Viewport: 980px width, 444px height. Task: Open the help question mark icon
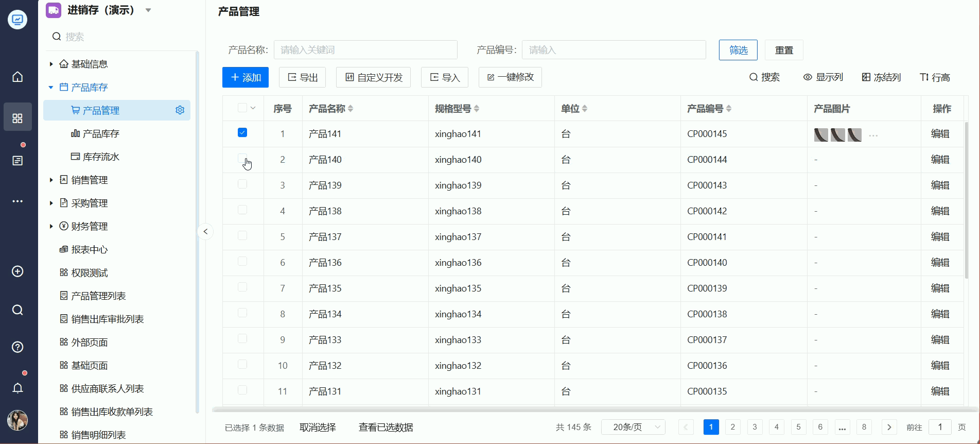pos(17,347)
